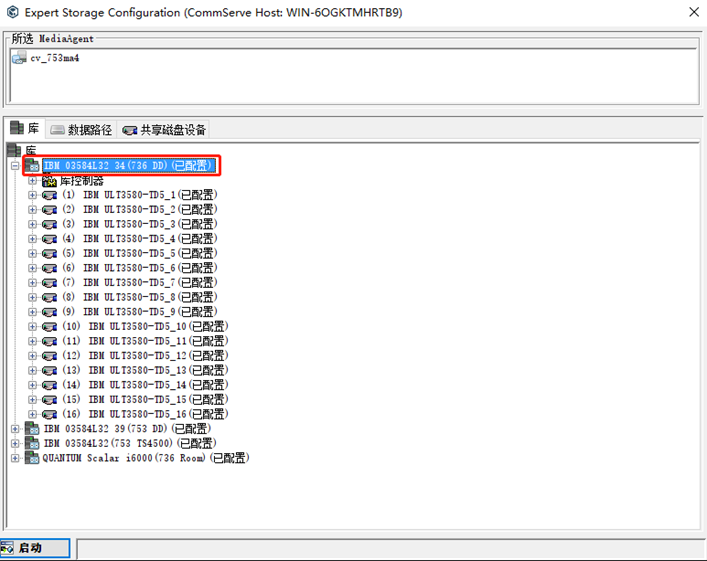Expand drive (5) IBM ULT3580-TD5_5
The width and height of the screenshot is (707, 561).
(32, 253)
